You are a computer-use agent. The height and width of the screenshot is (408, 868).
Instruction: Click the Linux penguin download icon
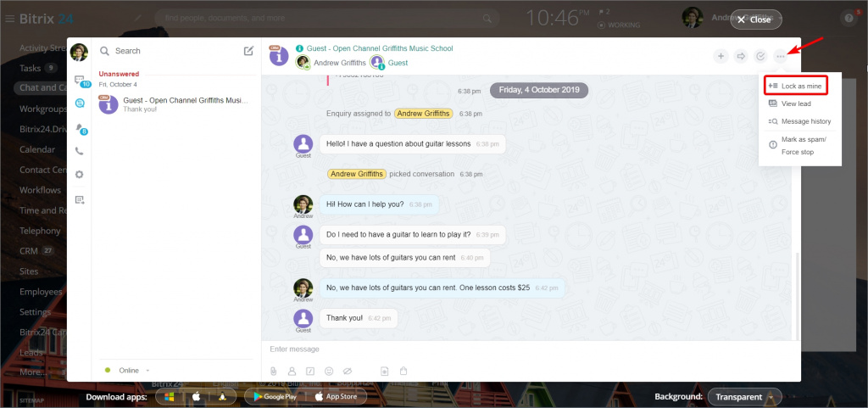pos(223,397)
